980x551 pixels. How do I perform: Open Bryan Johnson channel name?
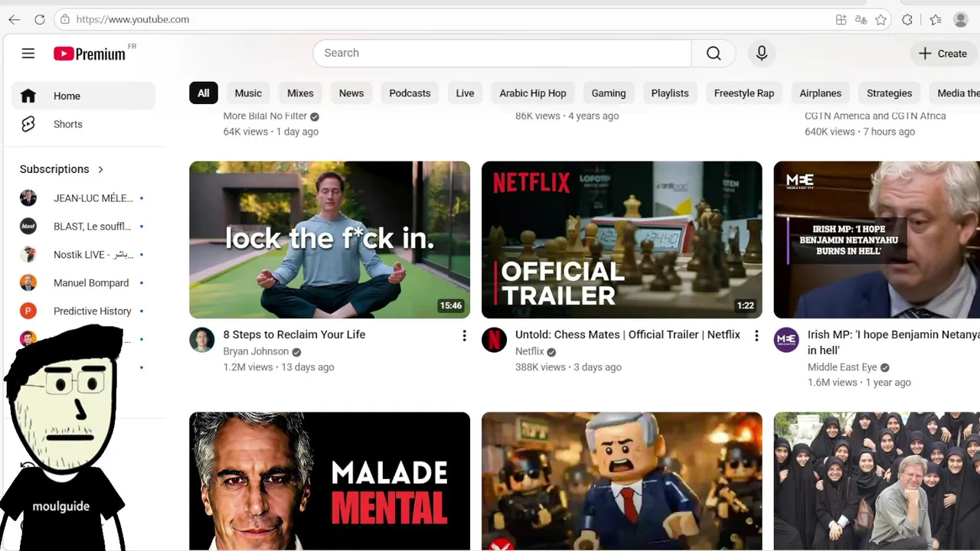[256, 351]
